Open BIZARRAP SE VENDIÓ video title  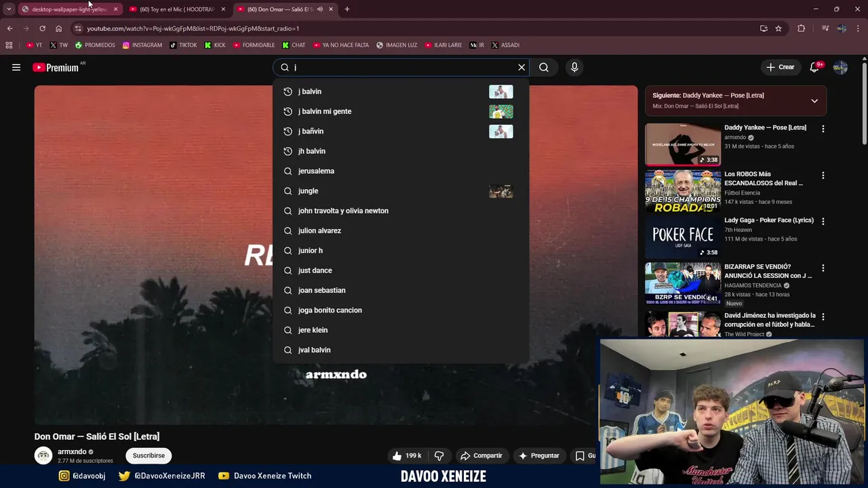768,271
